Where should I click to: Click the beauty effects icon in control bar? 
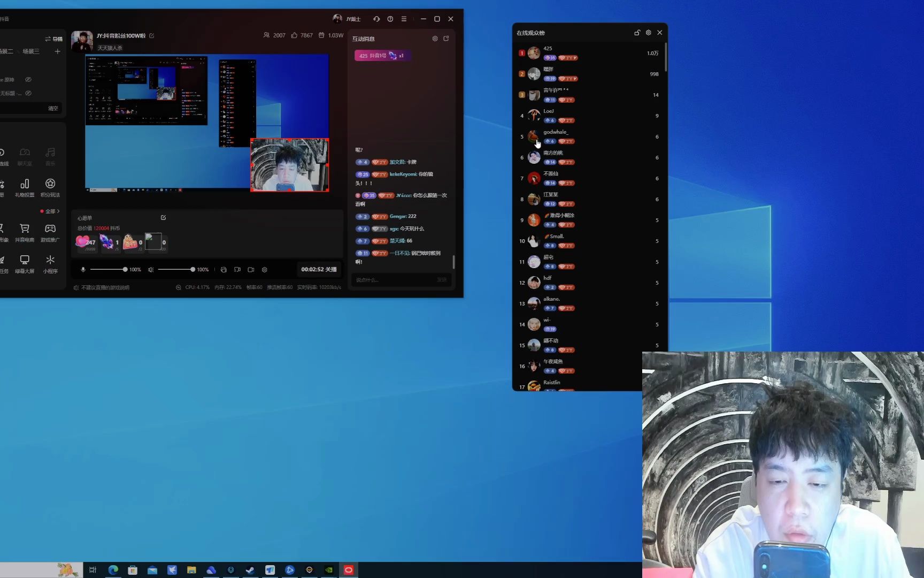(224, 270)
